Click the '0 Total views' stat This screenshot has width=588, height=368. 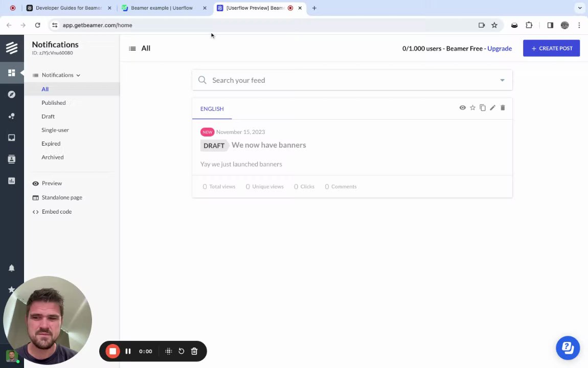point(219,187)
